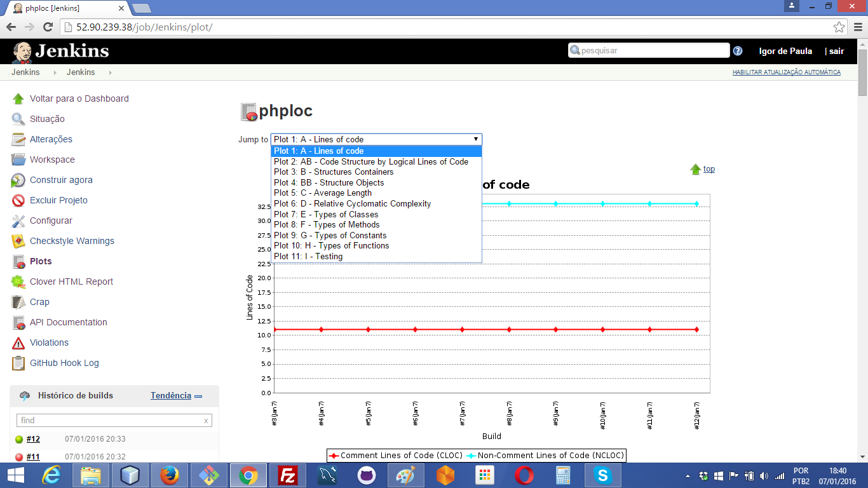Click the Jenkins butler logo
This screenshot has width=868, height=488.
pos(22,52)
